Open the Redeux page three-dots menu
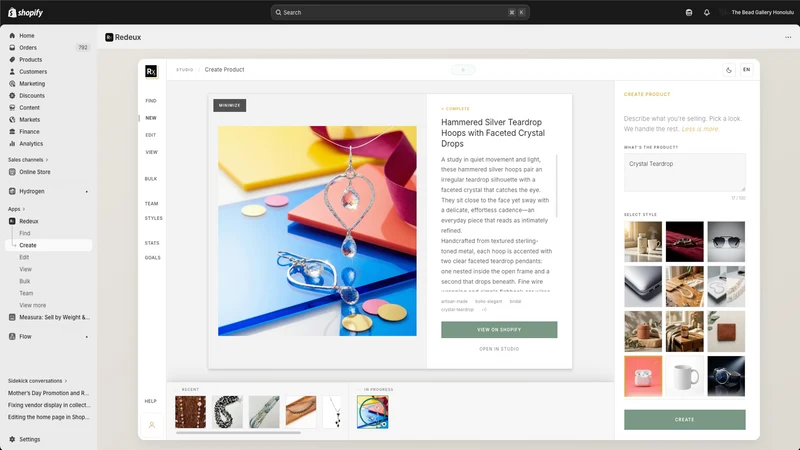 point(788,37)
